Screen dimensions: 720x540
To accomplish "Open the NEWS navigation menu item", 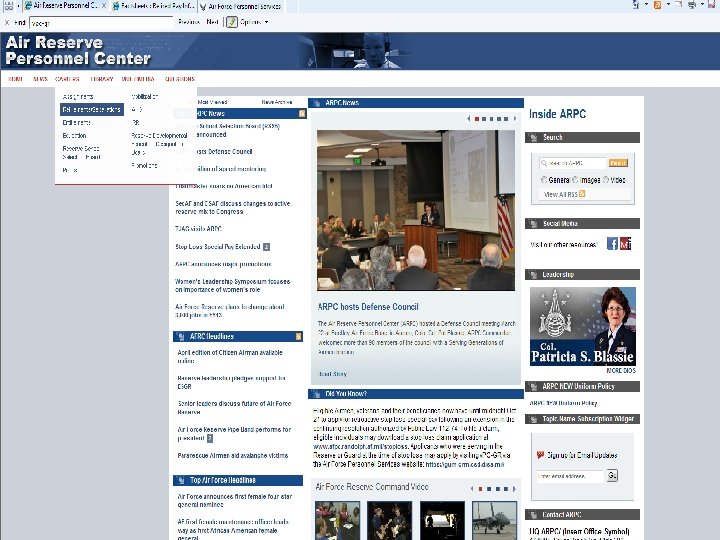I will coord(40,79).
